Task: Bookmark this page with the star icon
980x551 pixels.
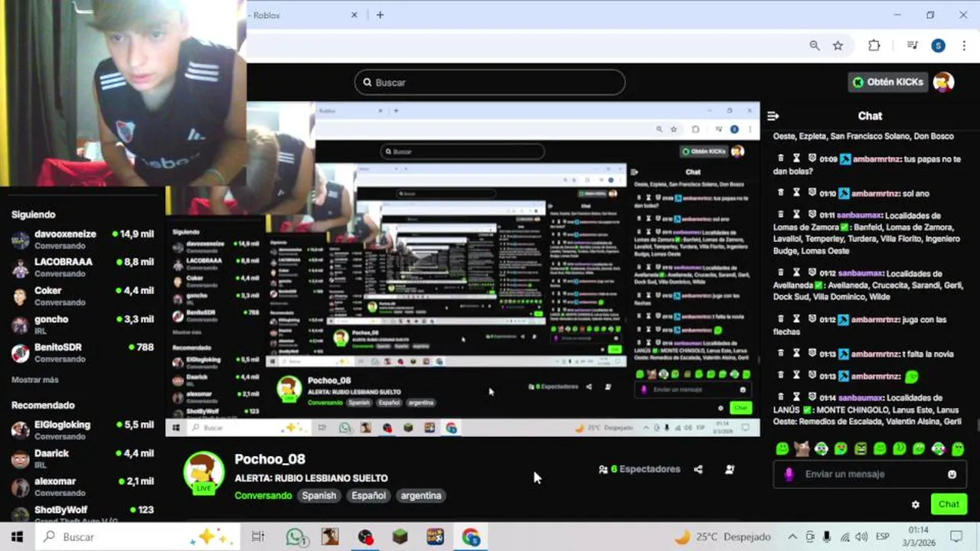Action: 838,46
